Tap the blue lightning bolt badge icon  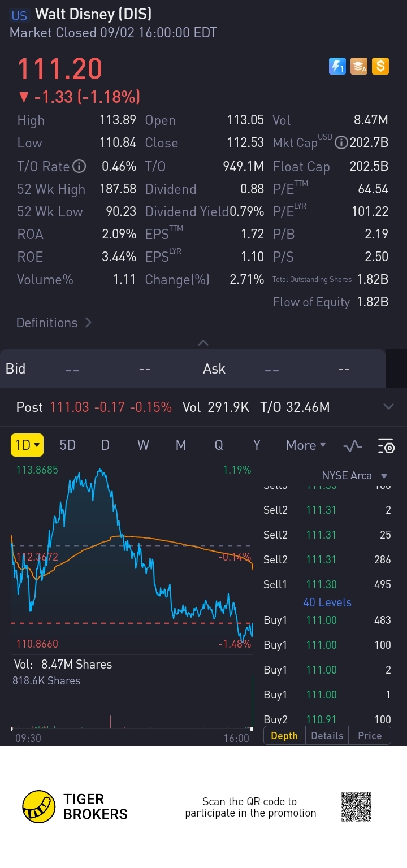(x=337, y=67)
